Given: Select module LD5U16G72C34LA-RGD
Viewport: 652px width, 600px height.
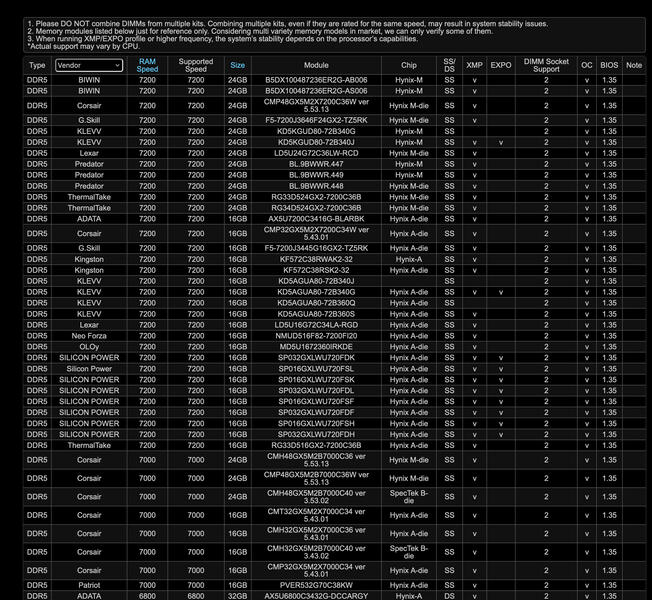Looking at the screenshot, I should tap(316, 325).
